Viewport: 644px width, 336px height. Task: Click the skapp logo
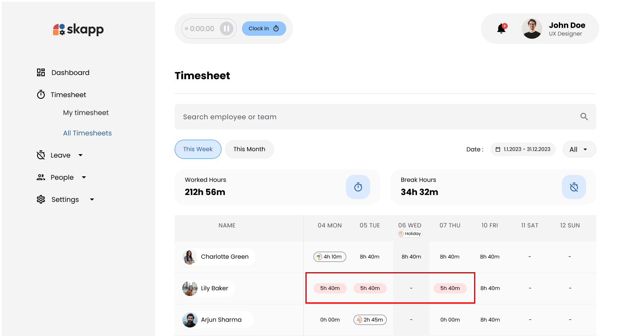[x=78, y=29]
